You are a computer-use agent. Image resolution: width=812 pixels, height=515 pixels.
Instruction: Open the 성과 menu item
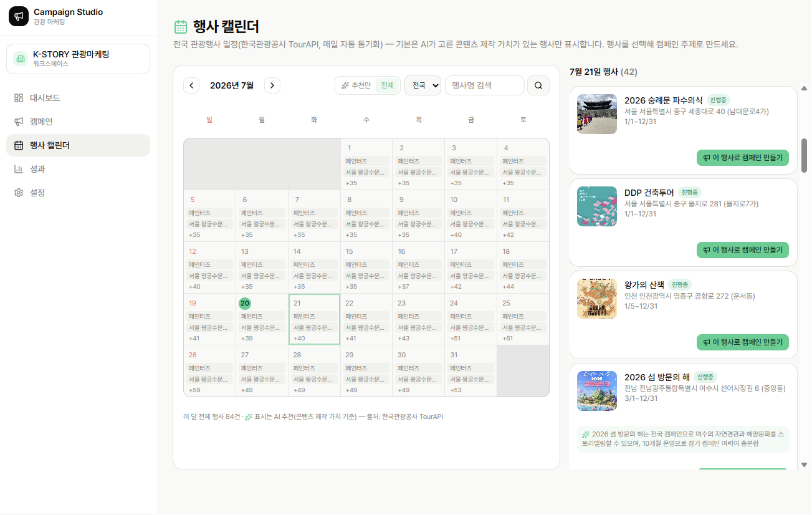(78, 169)
